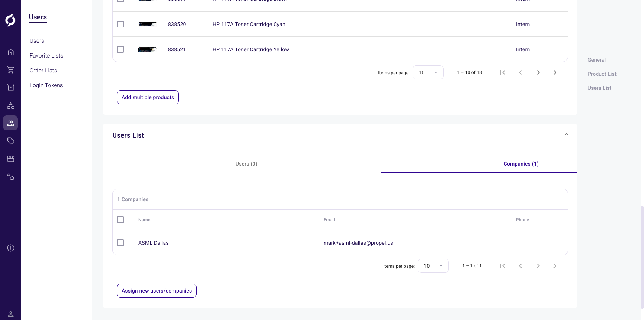The image size is (644, 320).
Task: Switch to Companies (1) tab
Action: point(521,164)
